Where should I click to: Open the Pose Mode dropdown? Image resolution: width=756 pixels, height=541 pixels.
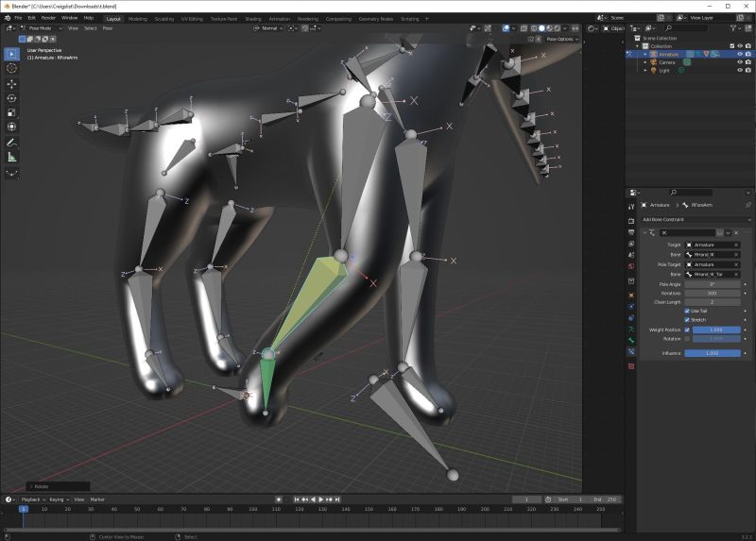pyautogui.click(x=42, y=28)
